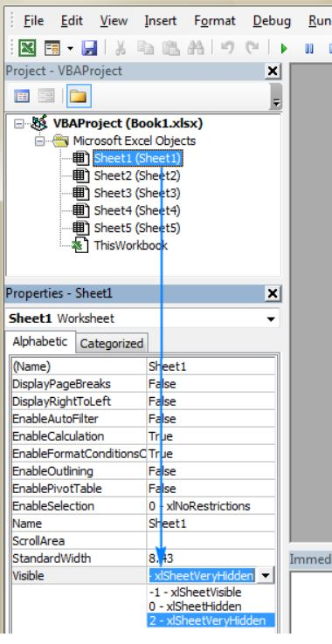Select Sheet5 (Sheet5) in project tree

click(137, 228)
